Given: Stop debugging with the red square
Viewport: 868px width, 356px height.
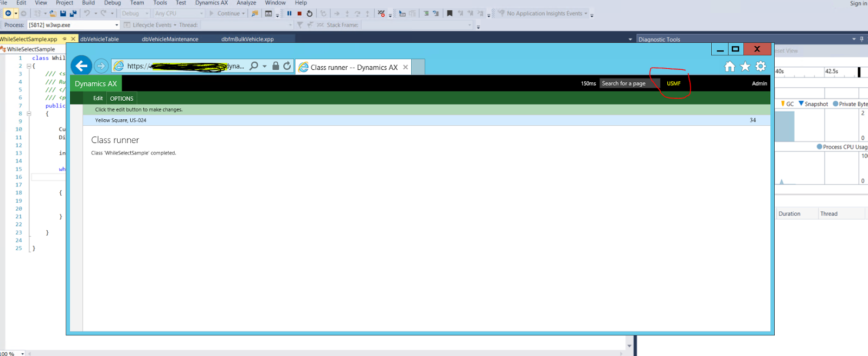Looking at the screenshot, I should pos(299,14).
